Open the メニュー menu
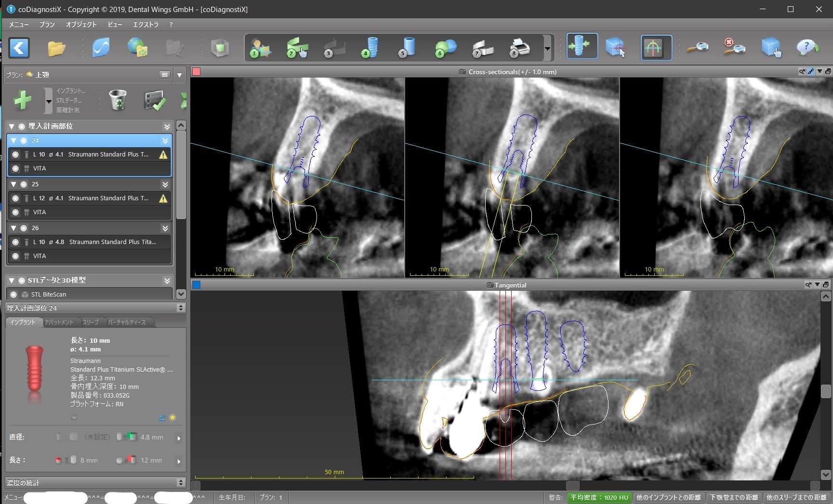The height and width of the screenshot is (504, 833). (x=19, y=25)
